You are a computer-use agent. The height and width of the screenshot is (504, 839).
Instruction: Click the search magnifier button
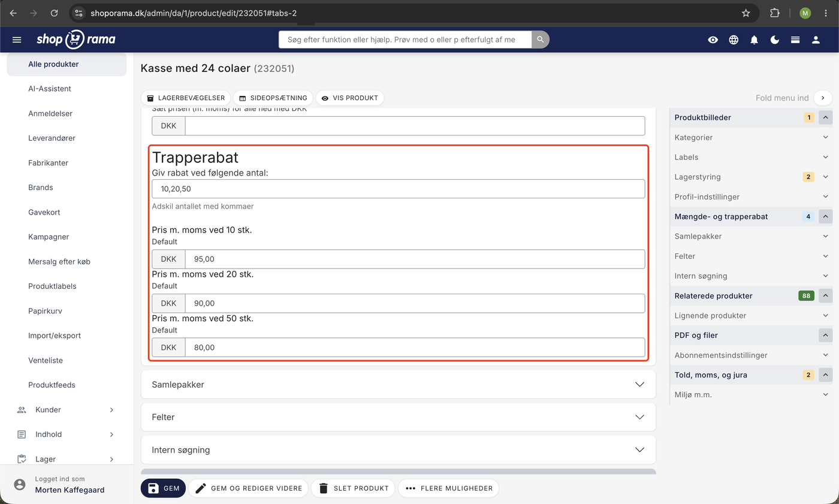coord(541,40)
